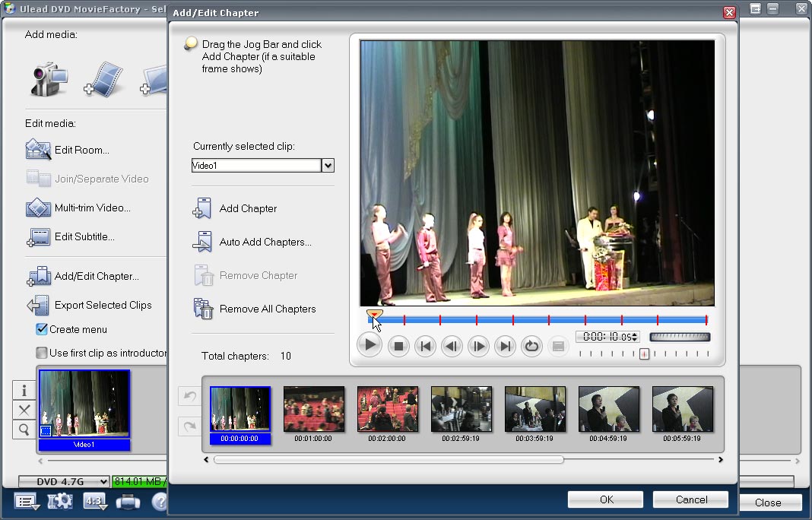
Task: Click the playback speed slider thumb
Action: click(x=644, y=354)
